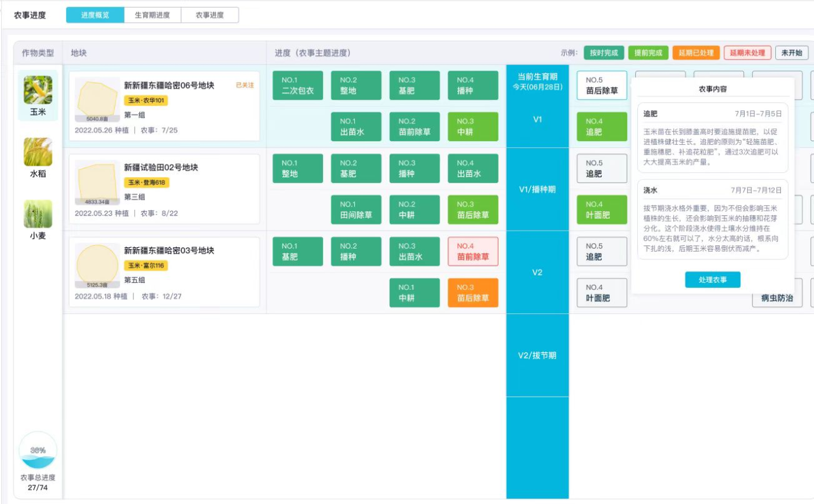
Task: Click the 延期未处理 legend swatch
Action: 747,53
